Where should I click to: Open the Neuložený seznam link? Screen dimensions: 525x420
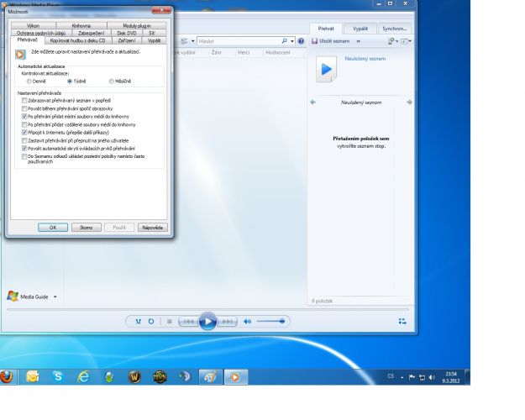(365, 59)
